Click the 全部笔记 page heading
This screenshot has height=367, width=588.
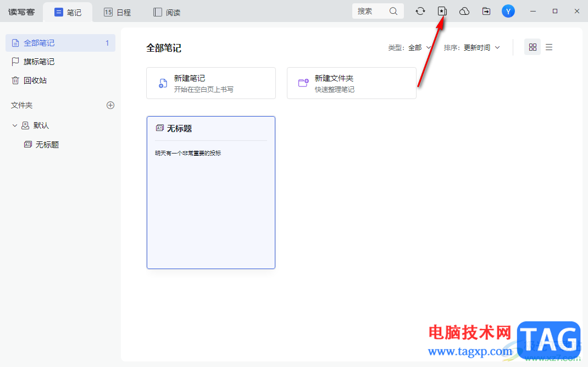tap(164, 48)
